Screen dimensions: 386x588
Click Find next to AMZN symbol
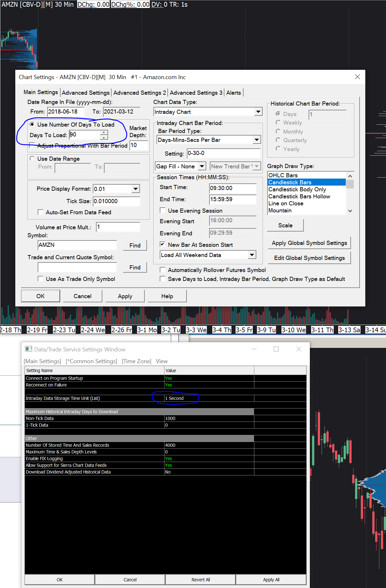[135, 245]
